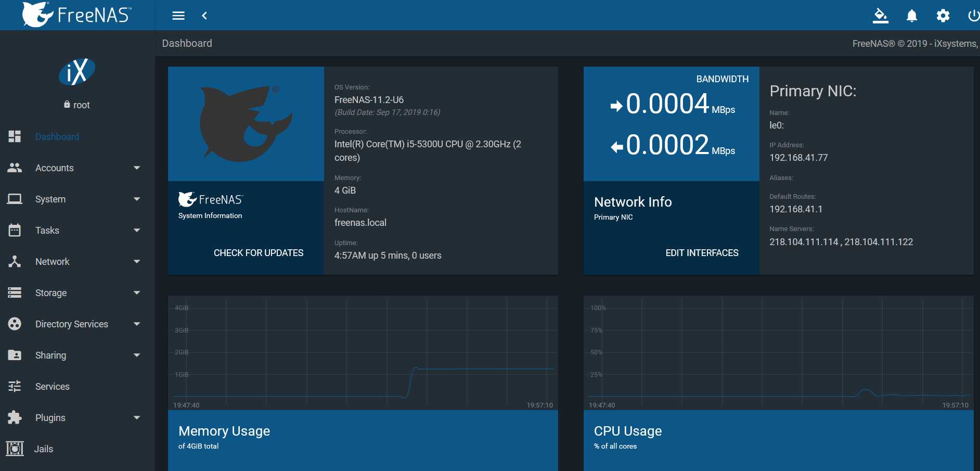Click the CHECK FOR UPDATES button
The width and height of the screenshot is (980, 471).
pos(259,253)
